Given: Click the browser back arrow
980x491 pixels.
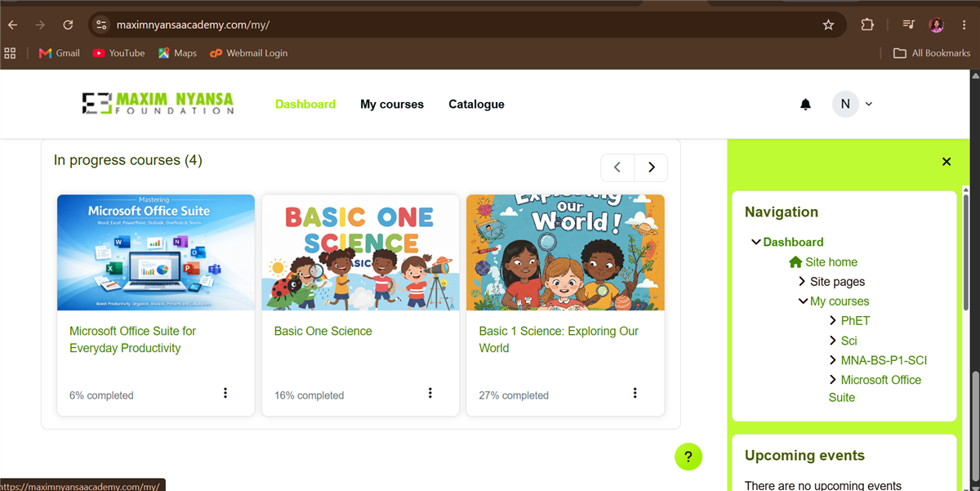Looking at the screenshot, I should click(x=12, y=25).
